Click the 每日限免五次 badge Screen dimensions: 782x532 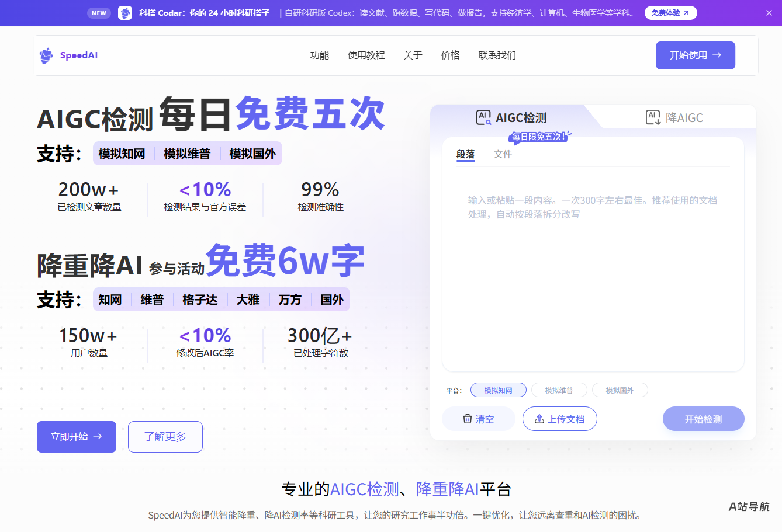tap(539, 137)
